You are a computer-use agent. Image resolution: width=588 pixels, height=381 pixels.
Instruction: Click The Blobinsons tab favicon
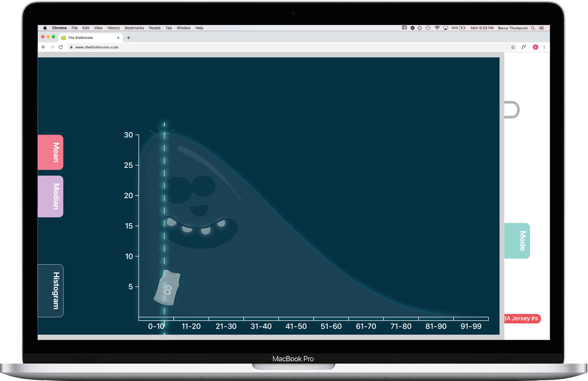[x=63, y=38]
